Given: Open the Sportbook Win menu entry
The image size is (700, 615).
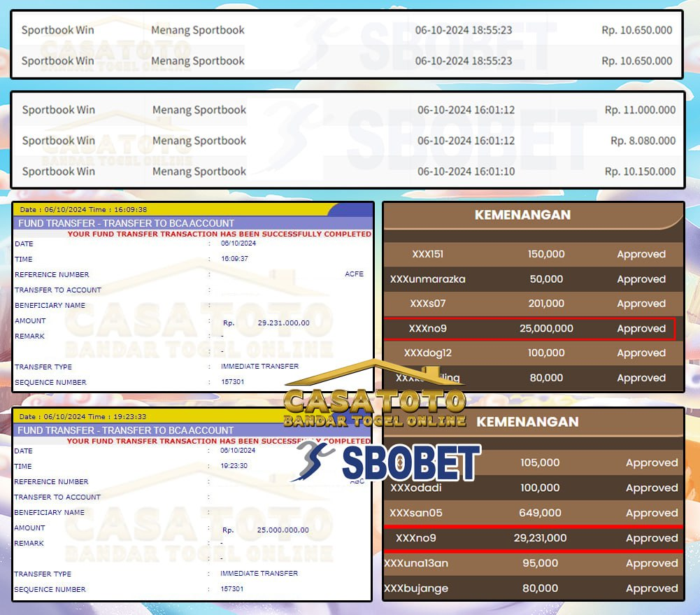Looking at the screenshot, I should coord(57,30).
